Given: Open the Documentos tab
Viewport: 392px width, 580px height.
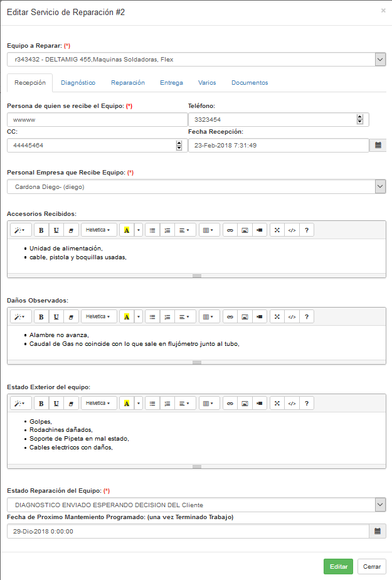Looking at the screenshot, I should [x=249, y=83].
